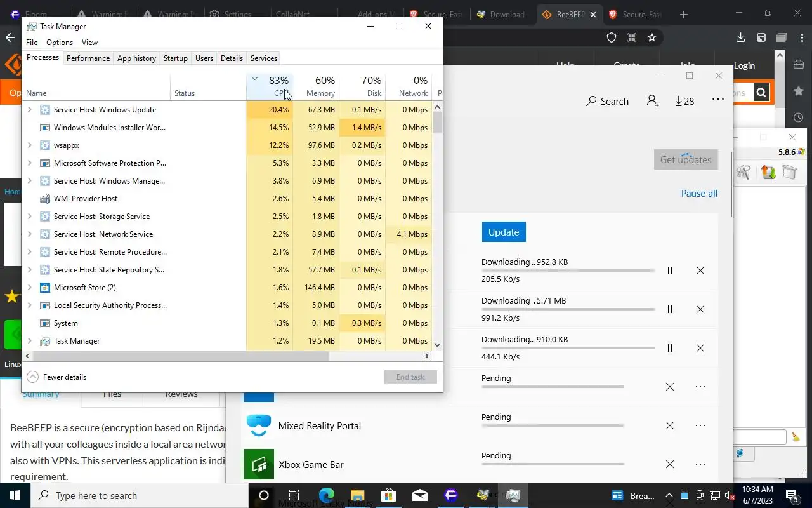Expand Microsoft Software Protection process row
This screenshot has height=508, width=812.
coord(29,163)
